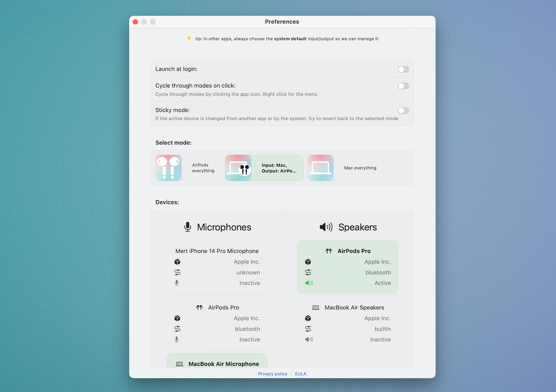Screen dimensions: 556x392
Task: Close the Preferences window
Action: 135,22
